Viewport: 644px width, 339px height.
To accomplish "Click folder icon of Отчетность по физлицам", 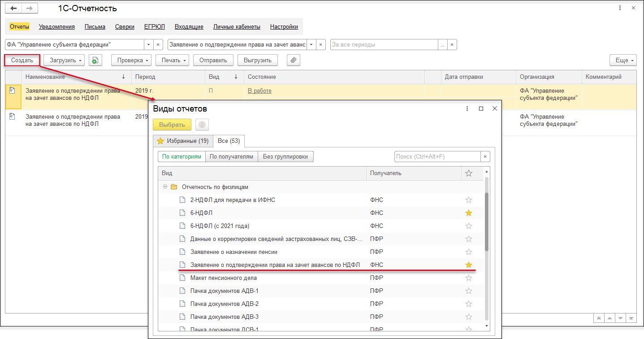I will [x=174, y=187].
